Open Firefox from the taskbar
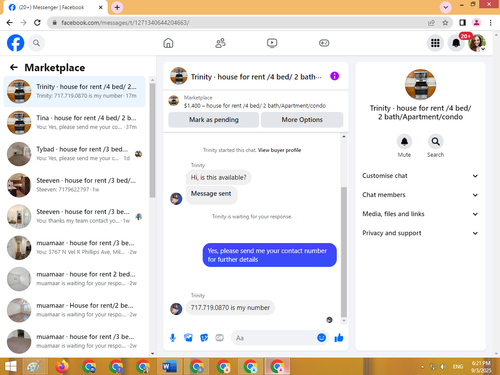 tap(62, 366)
